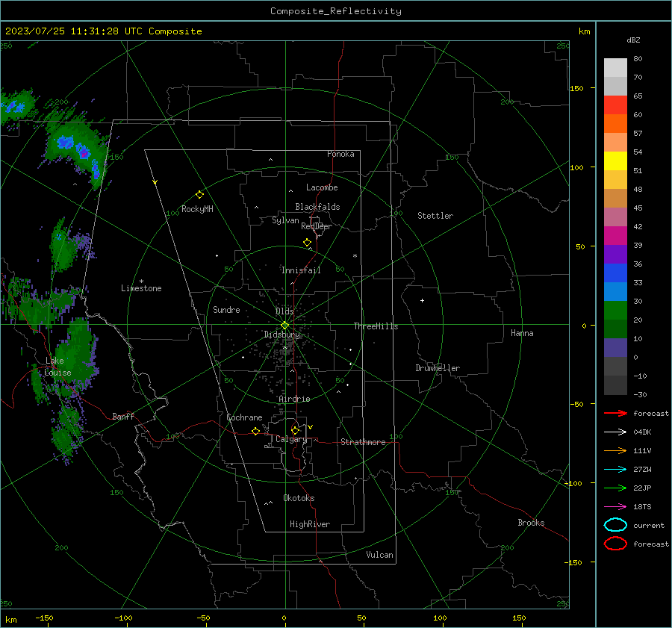Click the Stettler town label
The width and height of the screenshot is (672, 628).
(x=435, y=216)
